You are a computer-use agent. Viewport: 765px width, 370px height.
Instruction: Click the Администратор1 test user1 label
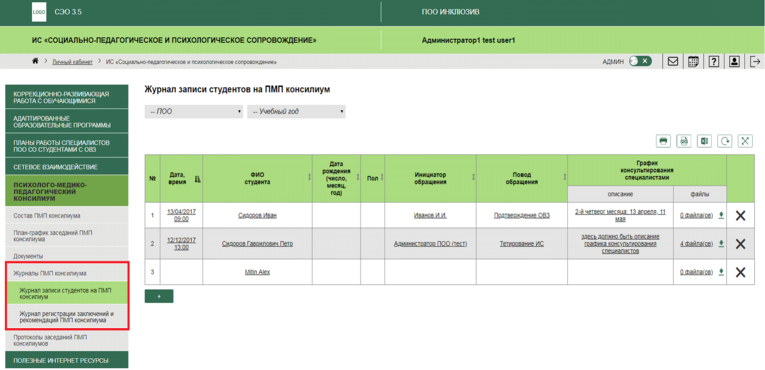click(468, 41)
